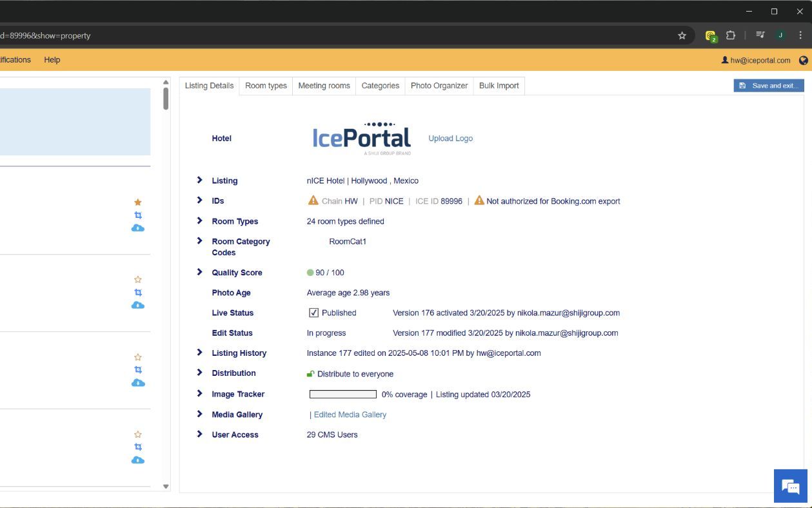Open the Help menu
Screen dimensions: 812x508
pyautogui.click(x=52, y=60)
